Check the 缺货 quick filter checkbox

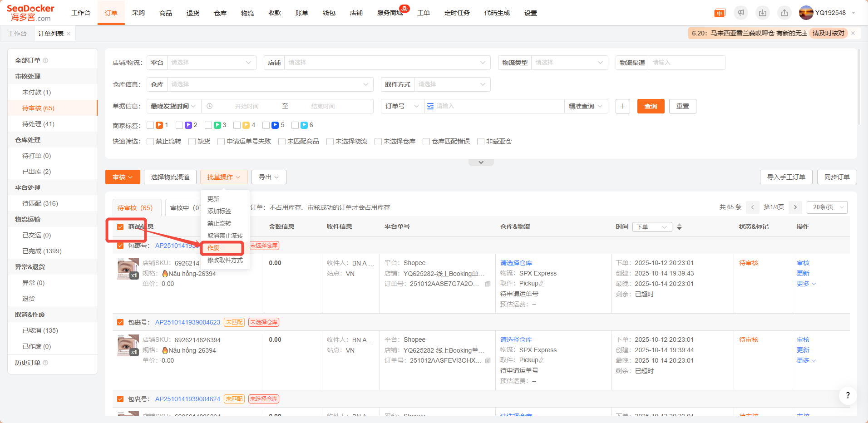[192, 142]
